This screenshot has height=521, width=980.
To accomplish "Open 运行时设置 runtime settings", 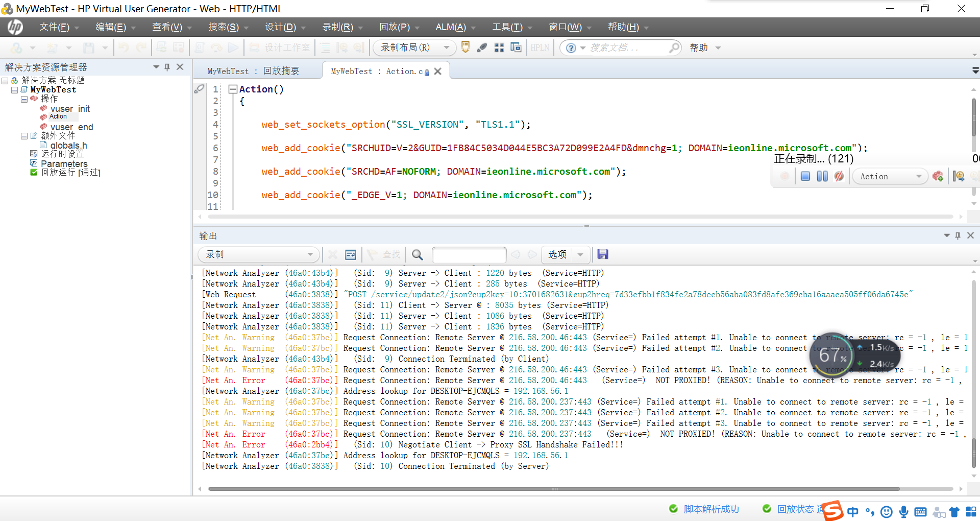I will tap(62, 154).
